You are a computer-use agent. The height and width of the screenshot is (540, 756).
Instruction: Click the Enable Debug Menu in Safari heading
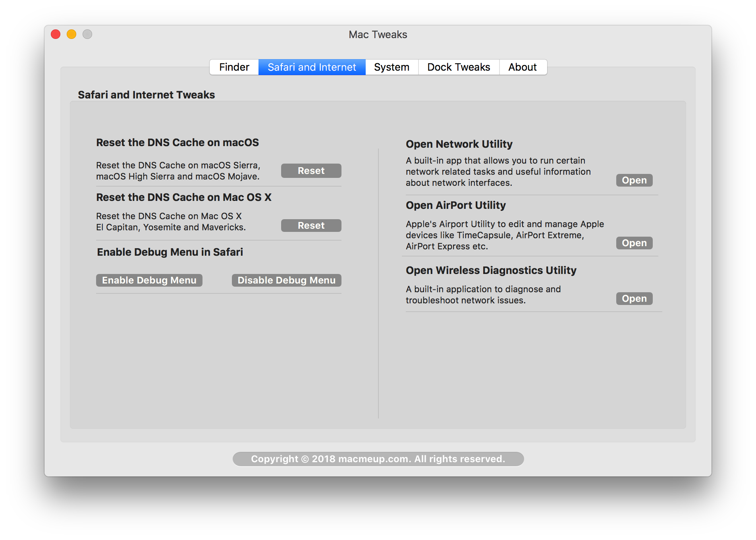coord(170,252)
